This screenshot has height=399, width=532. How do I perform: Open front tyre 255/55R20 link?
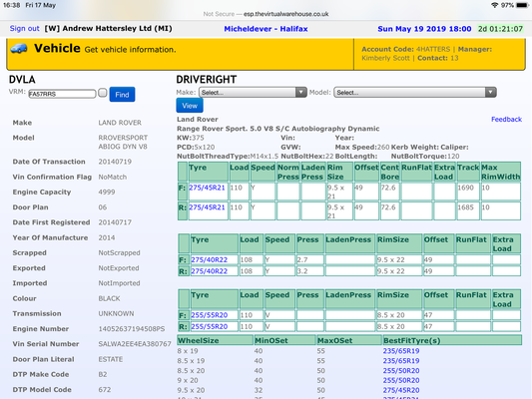point(209,315)
